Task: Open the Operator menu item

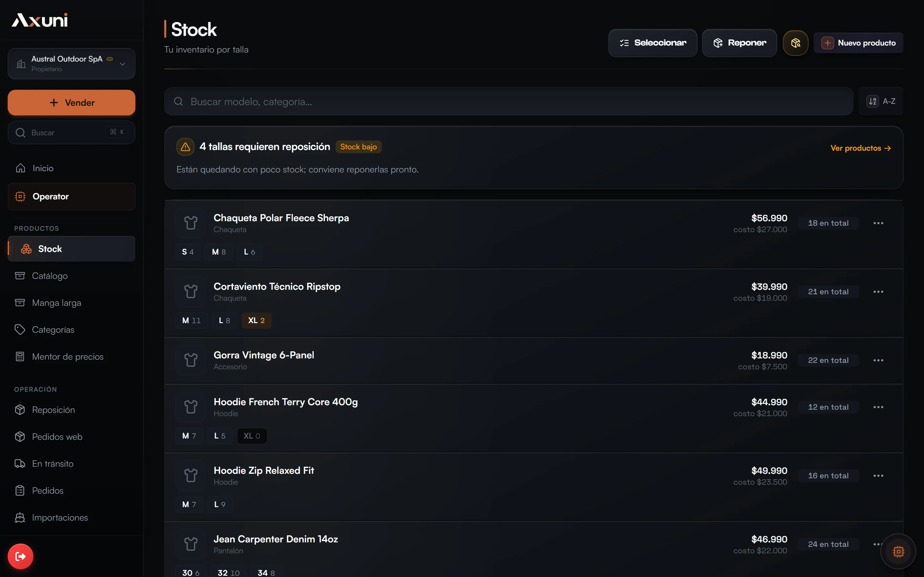Action: 72,197
